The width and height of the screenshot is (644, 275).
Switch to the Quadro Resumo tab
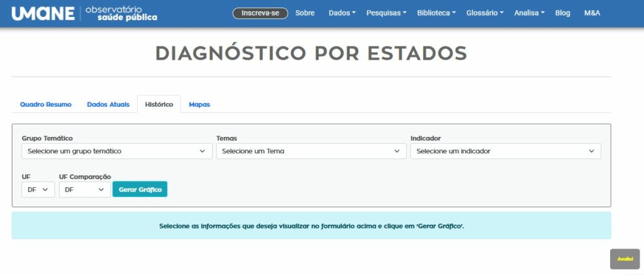46,104
